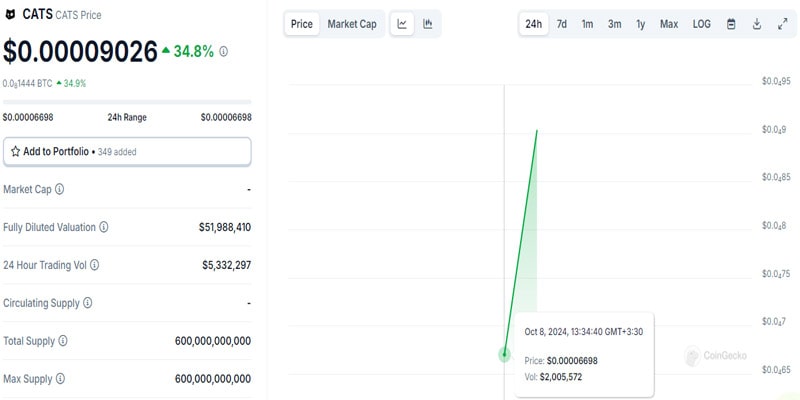Select the 1m time range
Image resolution: width=800 pixels, height=400 pixels.
coord(588,24)
